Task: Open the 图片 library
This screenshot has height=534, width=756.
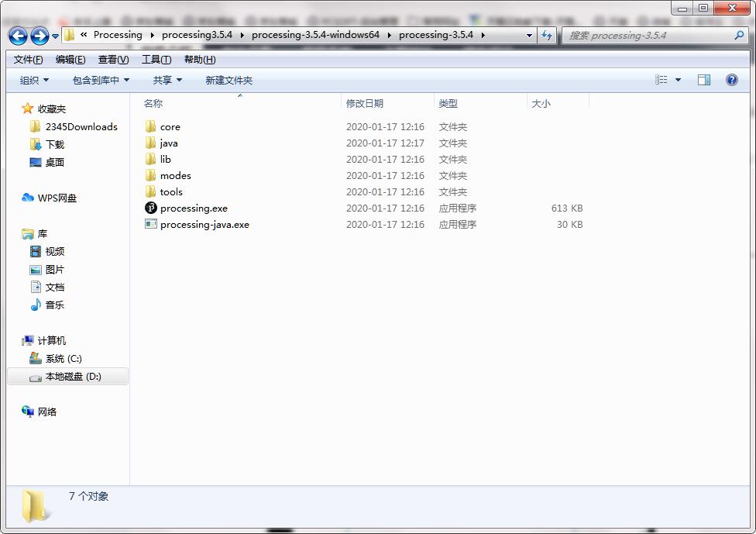Action: tap(47, 269)
